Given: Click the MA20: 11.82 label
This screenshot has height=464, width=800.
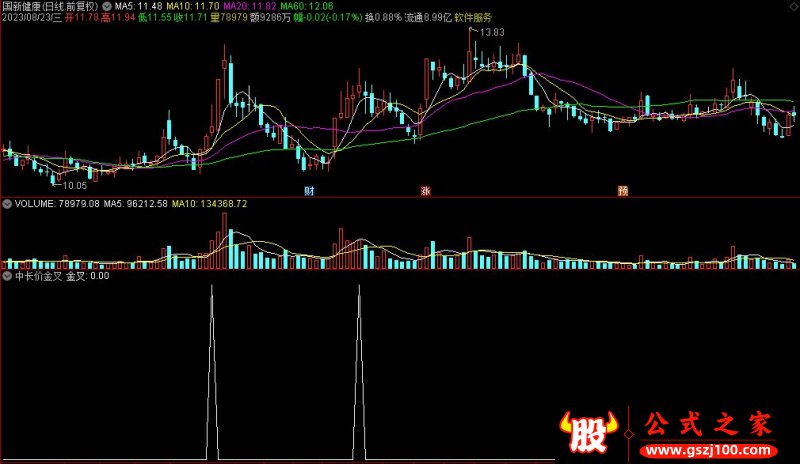Looking at the screenshot, I should pos(250,7).
